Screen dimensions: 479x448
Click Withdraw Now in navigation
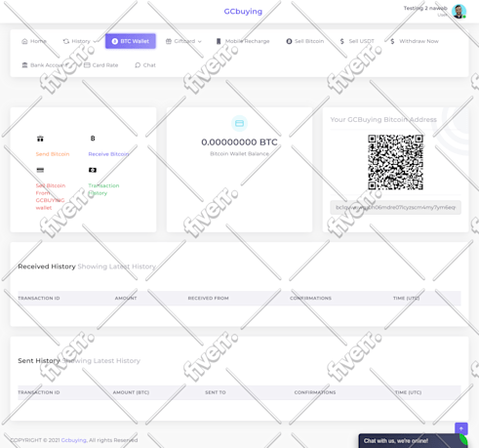tap(415, 41)
